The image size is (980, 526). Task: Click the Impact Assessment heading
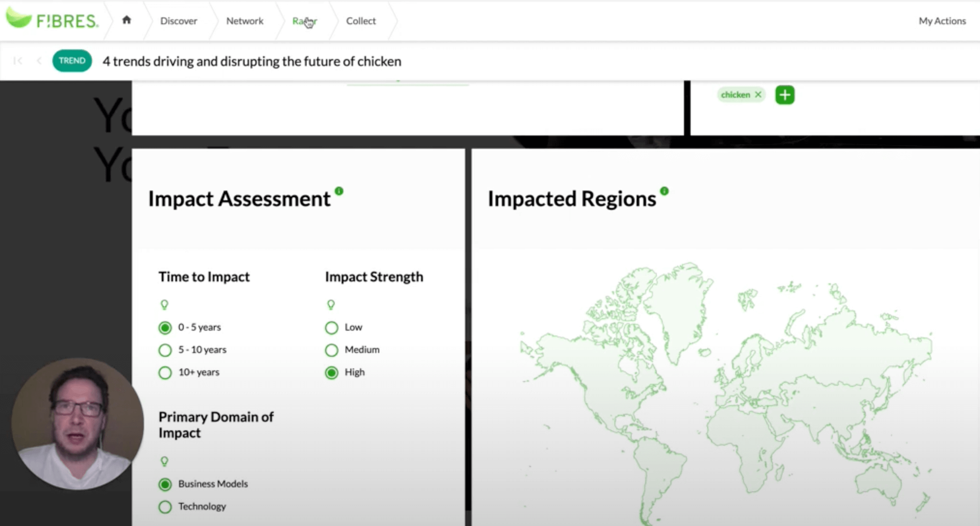[x=239, y=199]
